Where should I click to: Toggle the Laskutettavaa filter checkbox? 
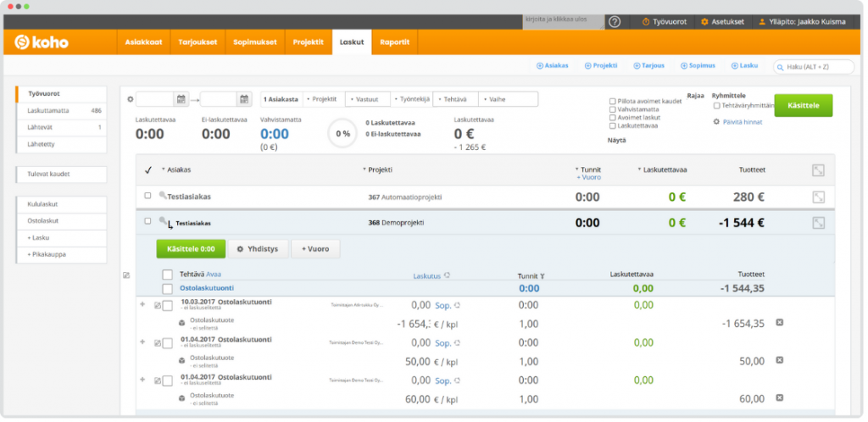612,126
